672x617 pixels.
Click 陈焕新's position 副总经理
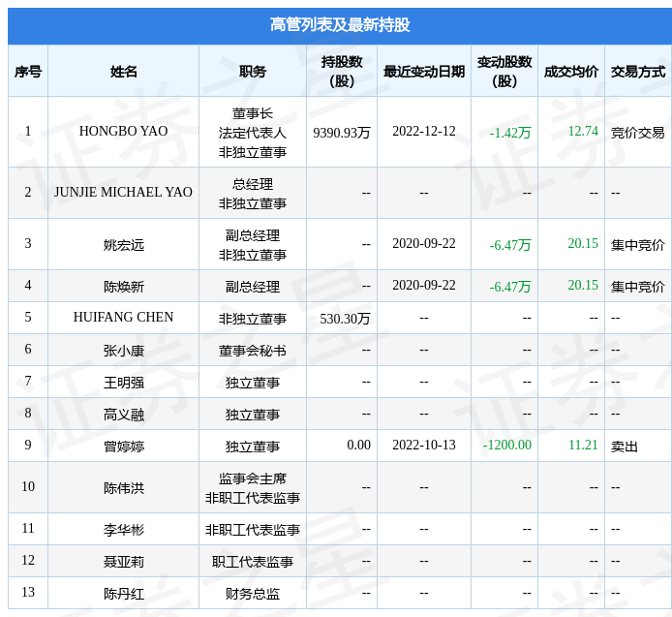[253, 286]
